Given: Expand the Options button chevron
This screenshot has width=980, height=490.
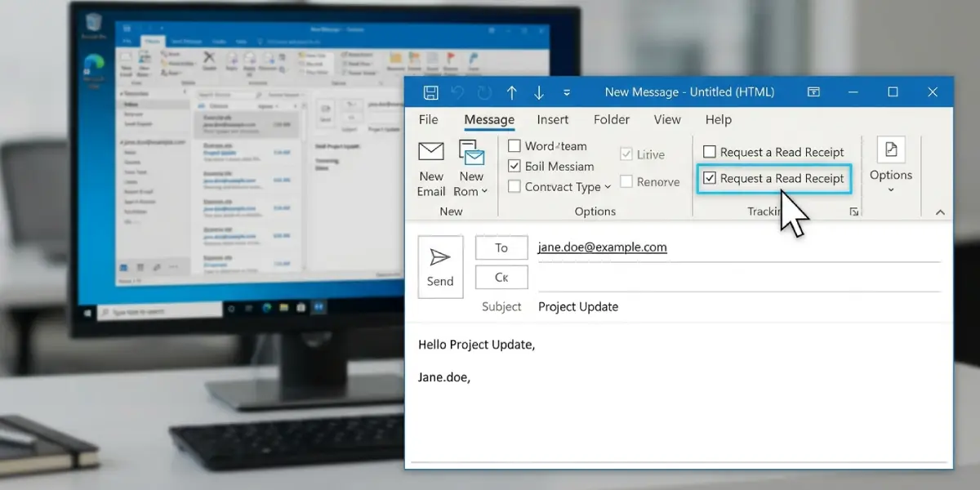Looking at the screenshot, I should pyautogui.click(x=890, y=190).
